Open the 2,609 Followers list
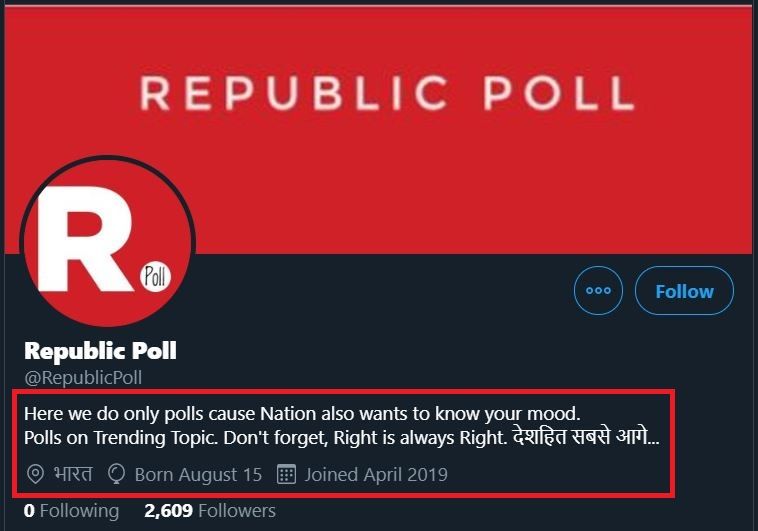 [210, 511]
